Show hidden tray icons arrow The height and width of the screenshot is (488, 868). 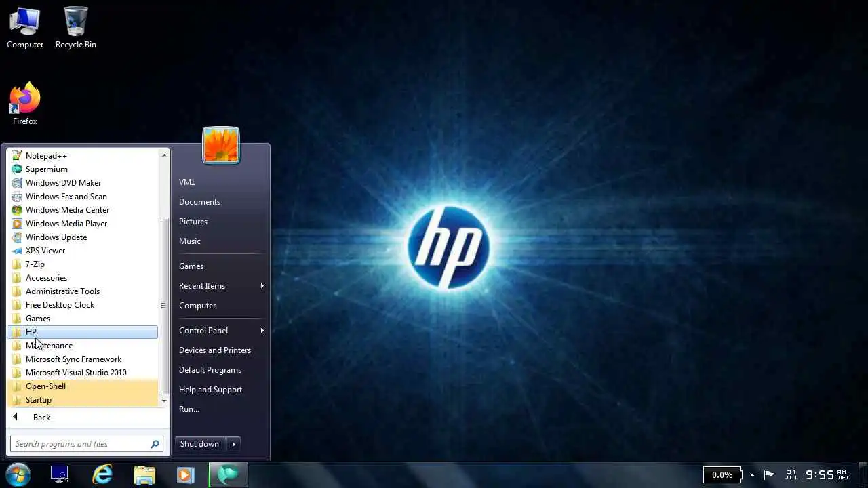point(752,474)
